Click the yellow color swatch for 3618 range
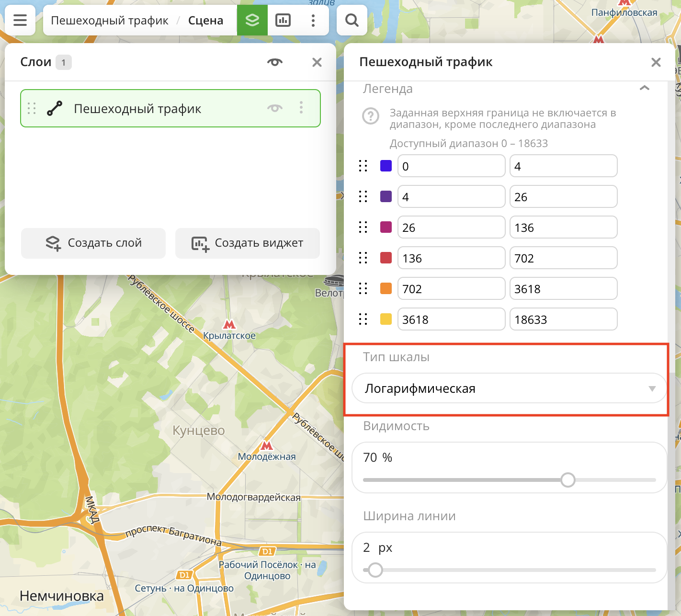 [386, 319]
